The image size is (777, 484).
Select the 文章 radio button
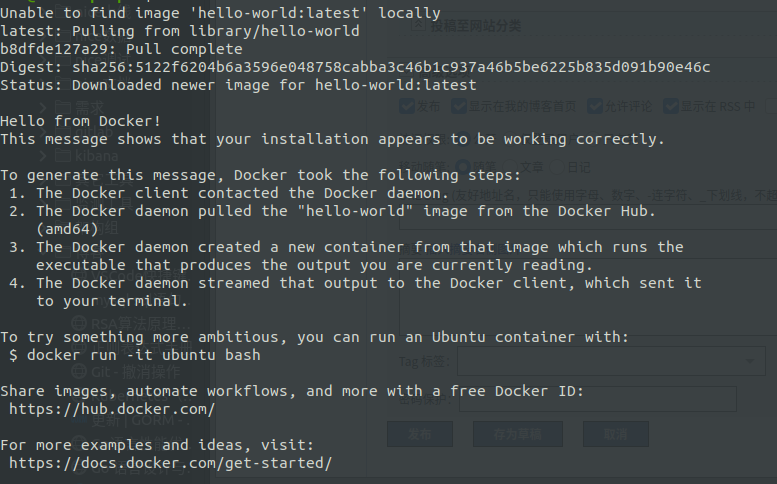click(x=511, y=167)
